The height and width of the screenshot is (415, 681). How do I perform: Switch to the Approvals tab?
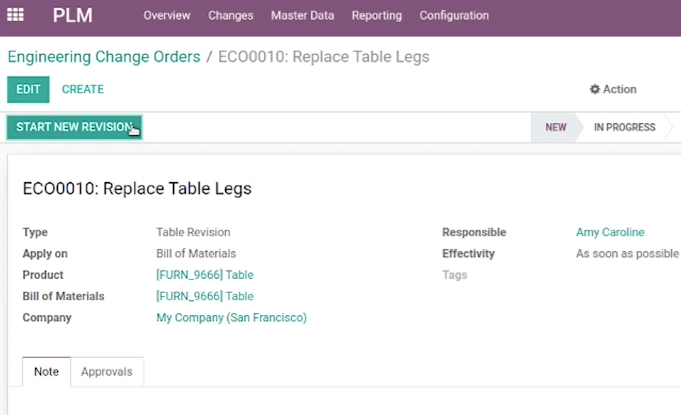pyautogui.click(x=107, y=372)
